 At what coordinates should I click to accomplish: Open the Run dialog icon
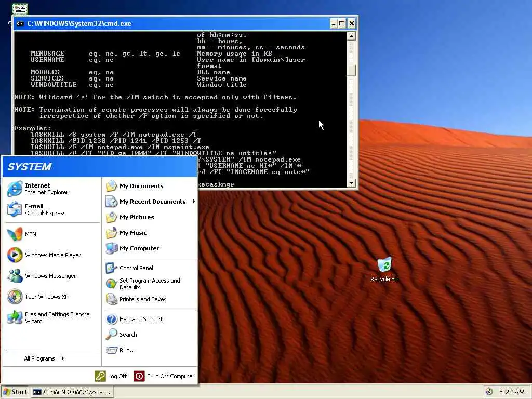click(x=111, y=350)
